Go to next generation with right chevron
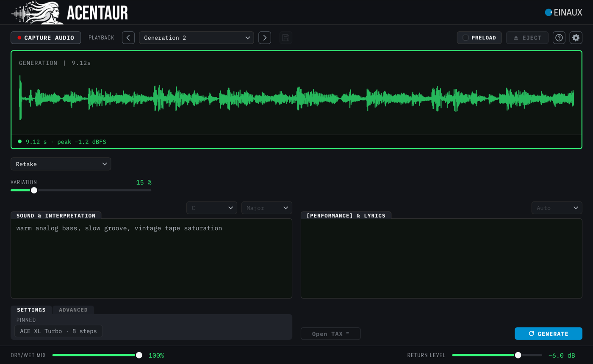This screenshot has height=364, width=593. (x=265, y=38)
